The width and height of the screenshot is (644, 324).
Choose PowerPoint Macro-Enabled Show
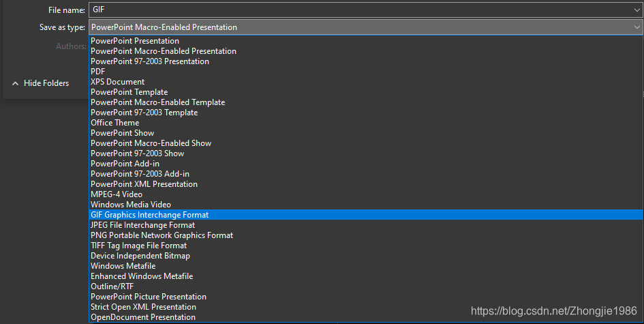click(x=366, y=143)
